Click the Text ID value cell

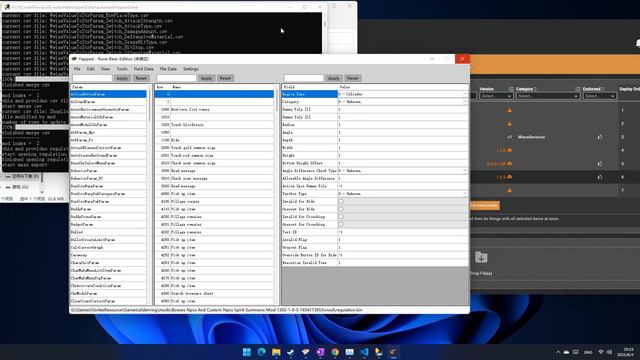pyautogui.click(x=402, y=232)
